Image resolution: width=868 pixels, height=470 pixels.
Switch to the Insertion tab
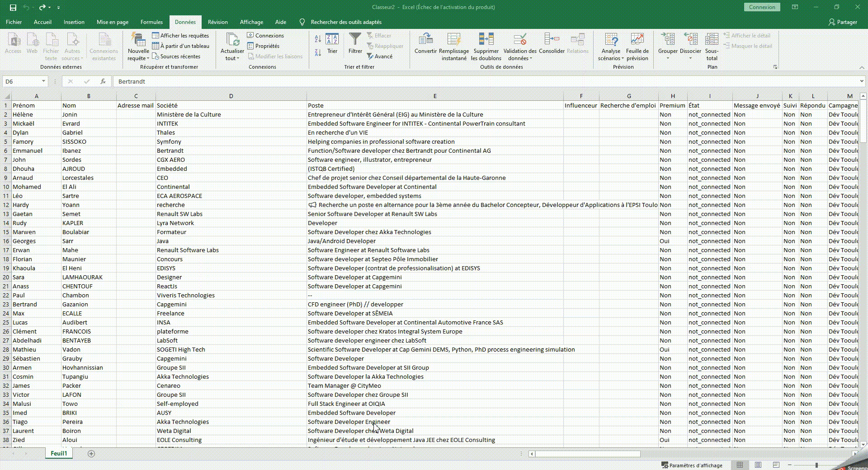[x=74, y=22]
